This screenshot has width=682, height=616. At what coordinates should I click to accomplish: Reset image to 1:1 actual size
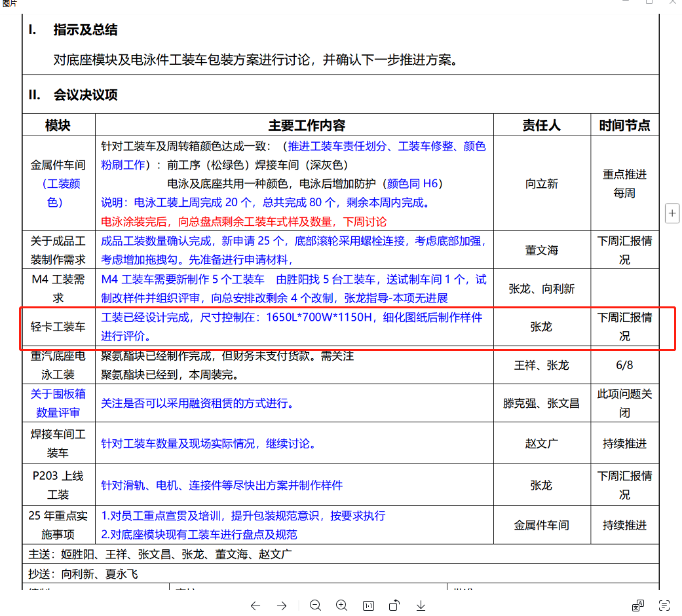pyautogui.click(x=368, y=606)
